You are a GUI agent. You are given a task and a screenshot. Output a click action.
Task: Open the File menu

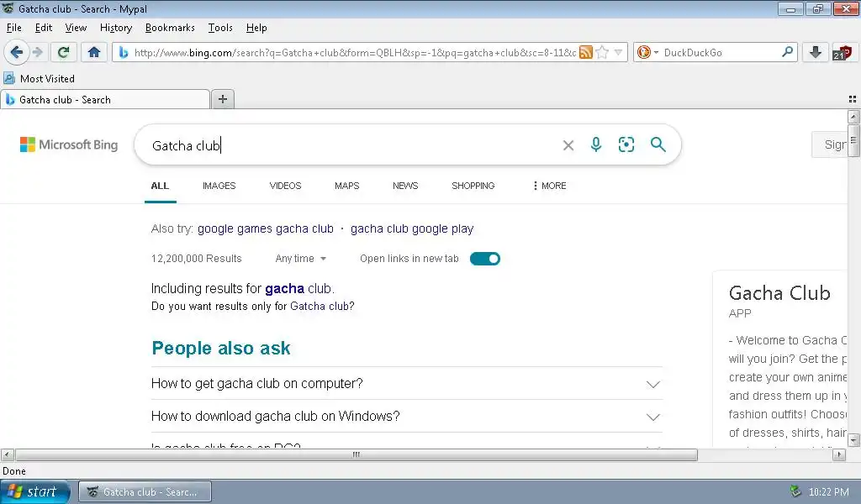coord(13,28)
